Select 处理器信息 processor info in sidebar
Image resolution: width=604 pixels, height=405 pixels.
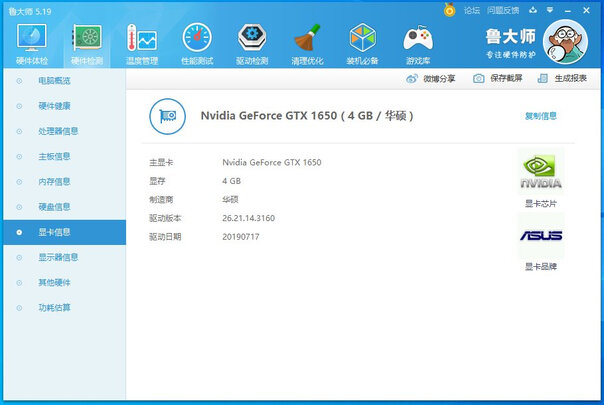tap(58, 131)
